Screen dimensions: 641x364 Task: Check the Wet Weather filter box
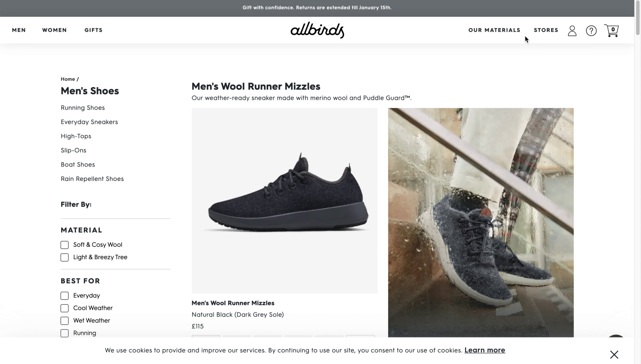[x=64, y=321]
